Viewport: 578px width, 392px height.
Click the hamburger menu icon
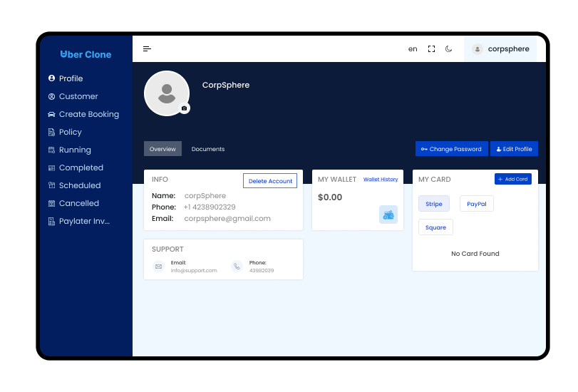click(x=147, y=49)
